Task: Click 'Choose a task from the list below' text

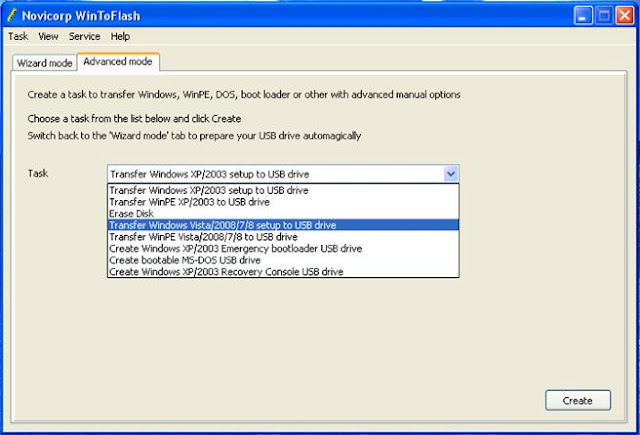Action: (x=134, y=119)
